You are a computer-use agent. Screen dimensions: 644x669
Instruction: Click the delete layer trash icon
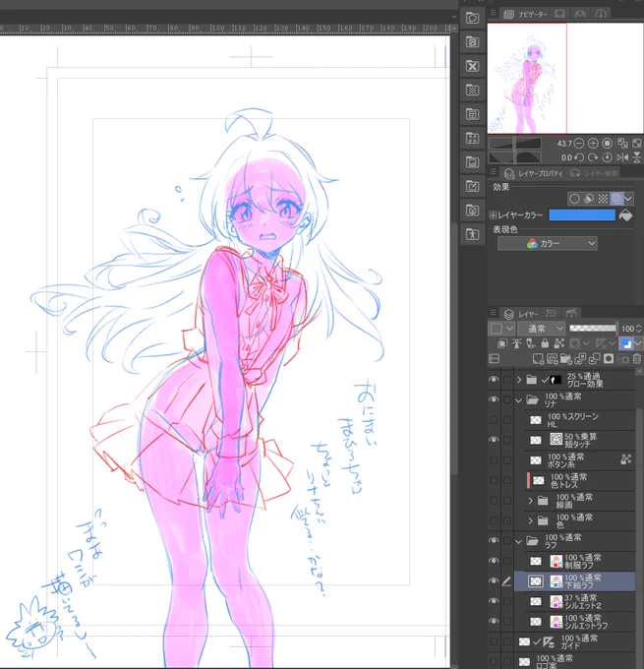tap(636, 358)
